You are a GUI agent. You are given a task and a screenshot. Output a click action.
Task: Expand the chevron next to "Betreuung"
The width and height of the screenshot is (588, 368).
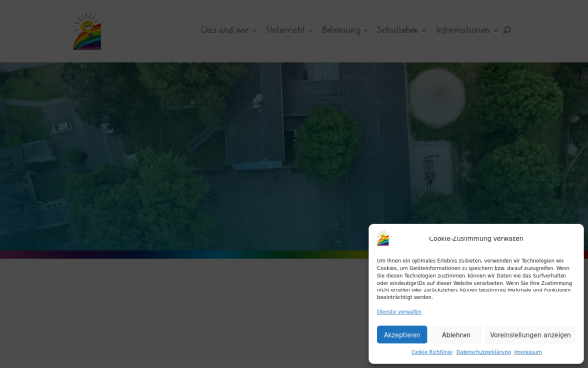366,30
